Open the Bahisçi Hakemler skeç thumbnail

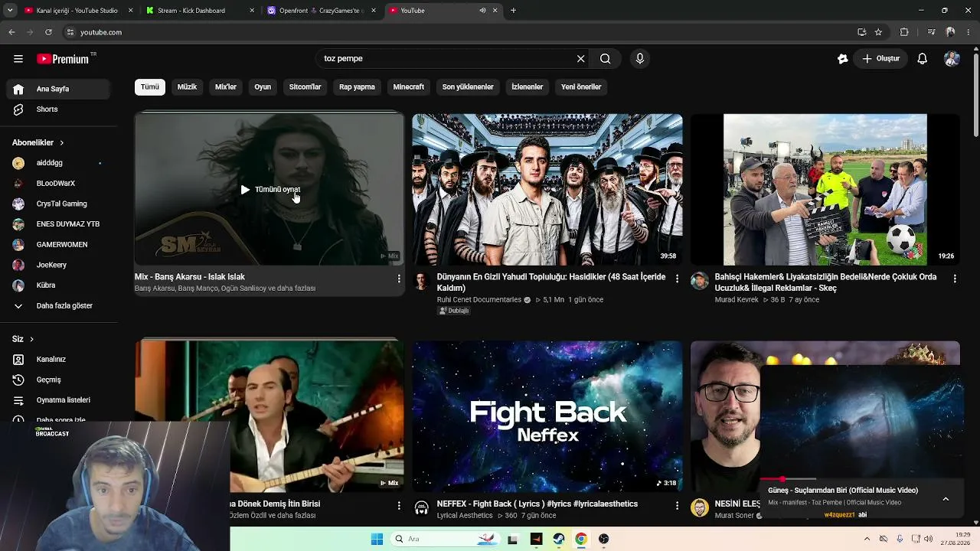click(x=825, y=189)
